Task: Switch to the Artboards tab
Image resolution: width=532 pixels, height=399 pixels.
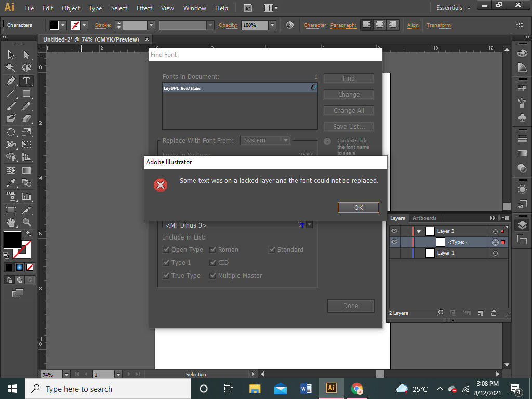Action: tap(424, 218)
